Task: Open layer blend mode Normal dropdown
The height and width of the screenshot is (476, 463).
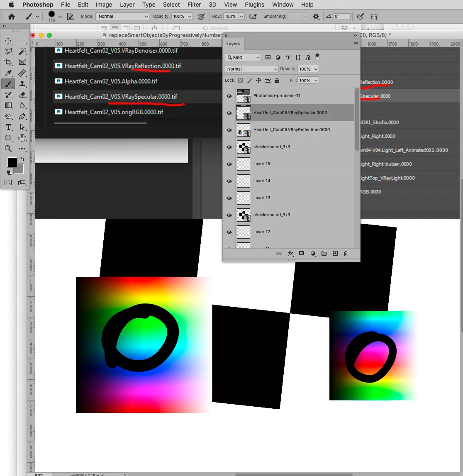Action: click(x=251, y=69)
